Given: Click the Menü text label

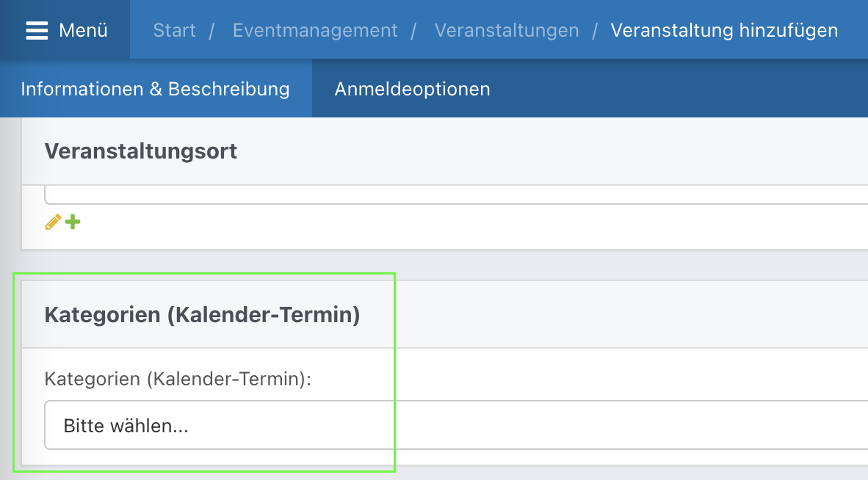Looking at the screenshot, I should 83,30.
